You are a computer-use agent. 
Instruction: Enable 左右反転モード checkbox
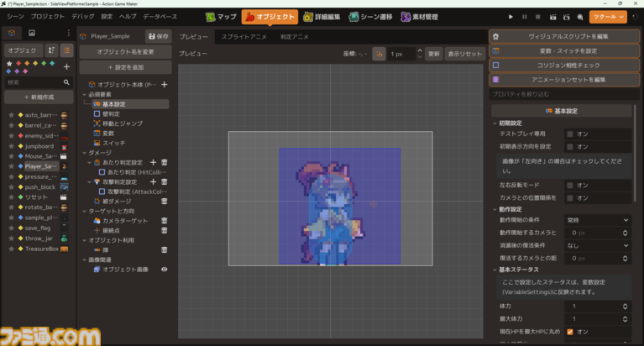569,186
